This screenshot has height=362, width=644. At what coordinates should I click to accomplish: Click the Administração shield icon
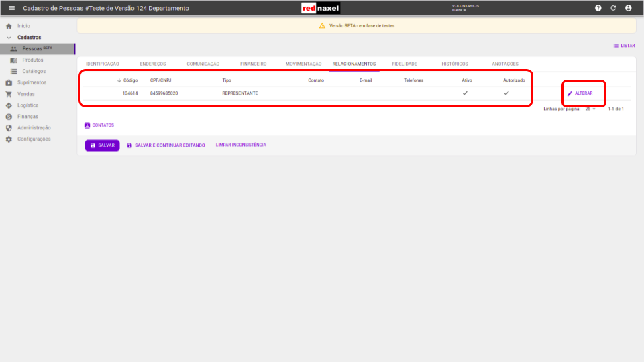pos(9,128)
